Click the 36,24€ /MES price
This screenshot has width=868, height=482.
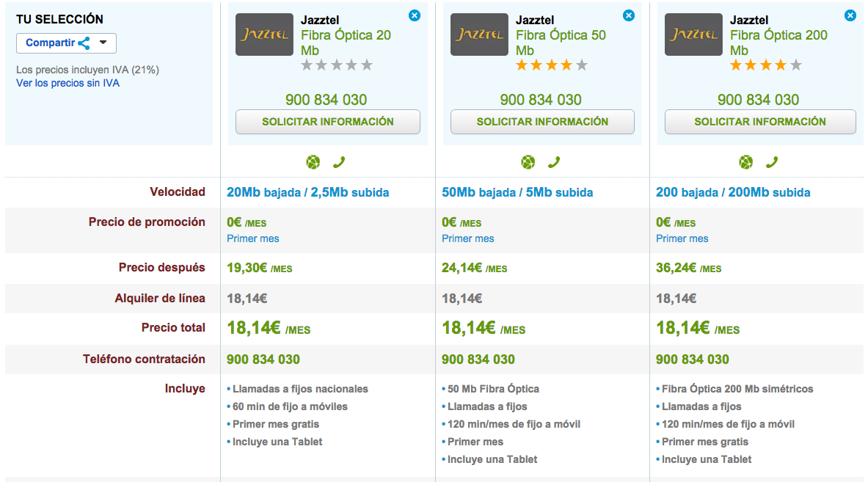click(689, 269)
